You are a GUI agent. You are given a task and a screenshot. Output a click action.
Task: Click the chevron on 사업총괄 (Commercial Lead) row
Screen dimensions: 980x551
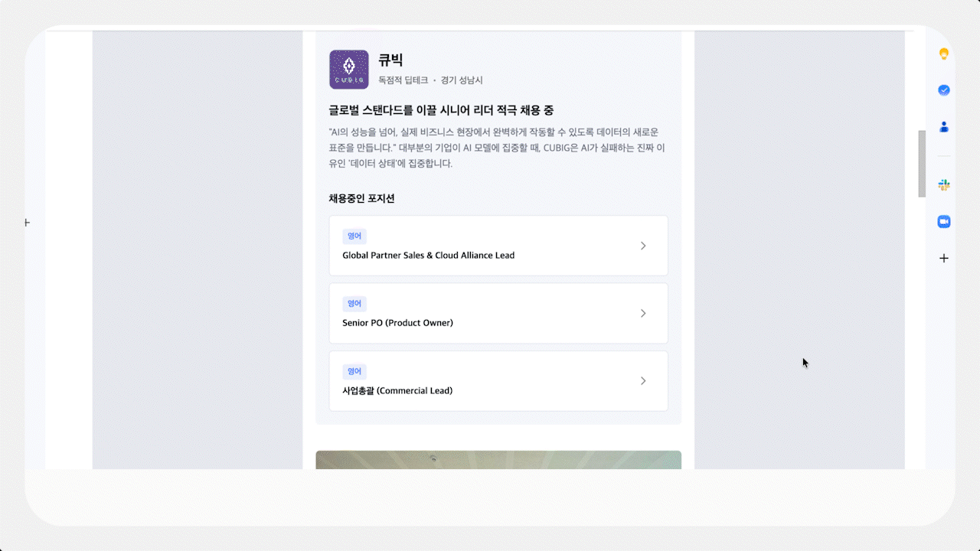[x=643, y=381]
